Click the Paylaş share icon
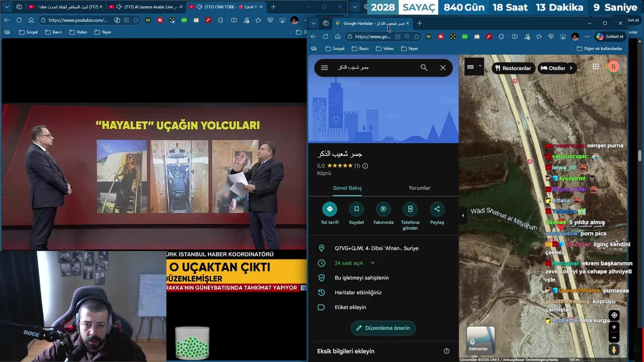Screen dimensions: 644x362 pyautogui.click(x=437, y=209)
